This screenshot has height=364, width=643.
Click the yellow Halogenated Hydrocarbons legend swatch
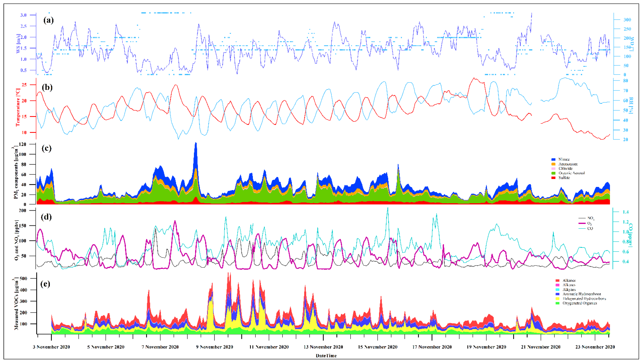click(557, 298)
